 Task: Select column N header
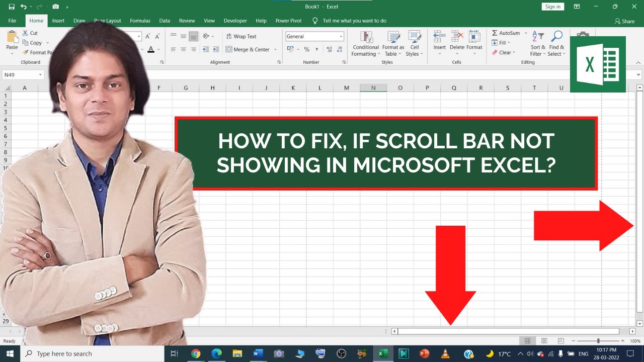click(373, 88)
